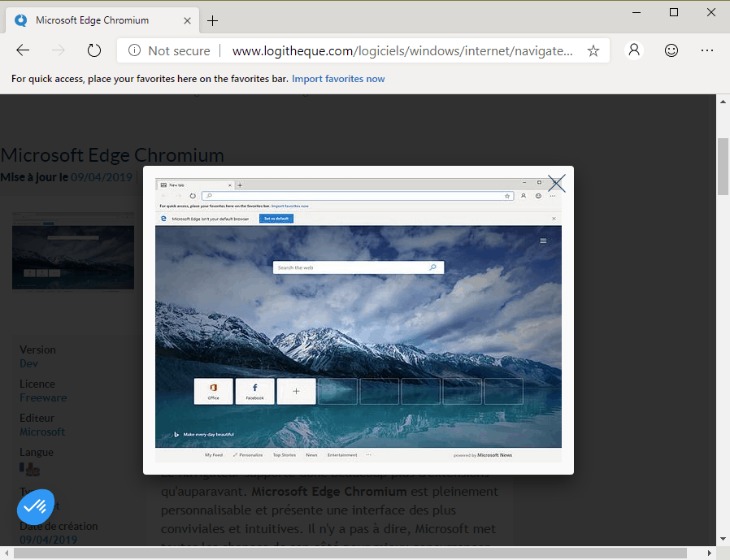The width and height of the screenshot is (730, 560).
Task: Reload the page with the refresh icon
Action: tap(94, 50)
